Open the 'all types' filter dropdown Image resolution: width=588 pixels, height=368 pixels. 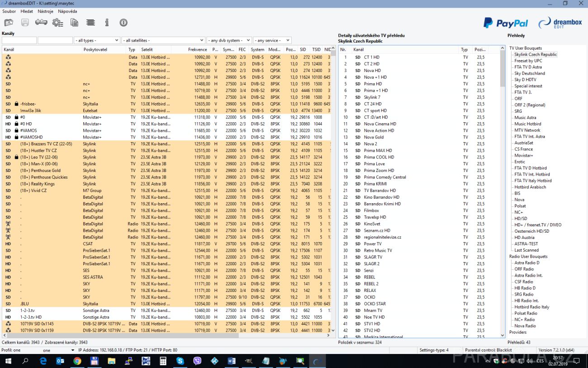(97, 40)
